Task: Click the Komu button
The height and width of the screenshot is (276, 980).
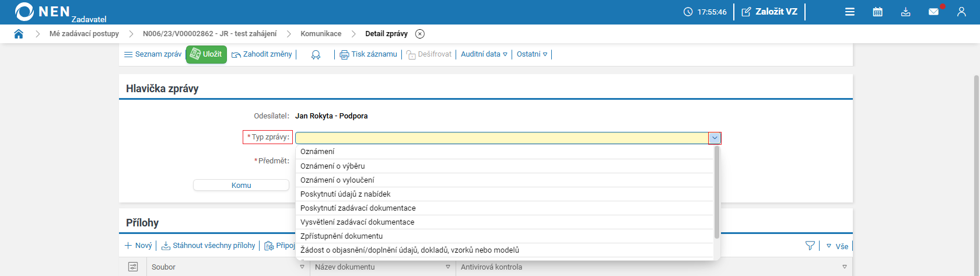Action: tap(241, 185)
